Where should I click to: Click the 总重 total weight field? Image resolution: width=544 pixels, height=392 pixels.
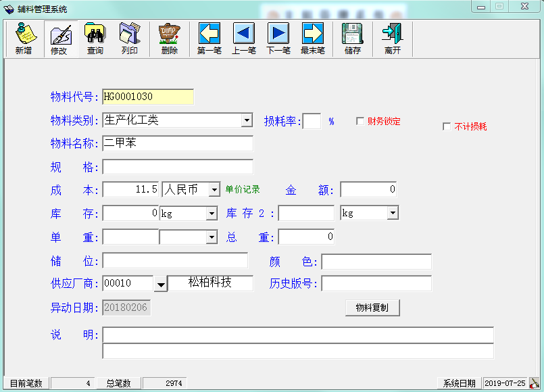(306, 237)
